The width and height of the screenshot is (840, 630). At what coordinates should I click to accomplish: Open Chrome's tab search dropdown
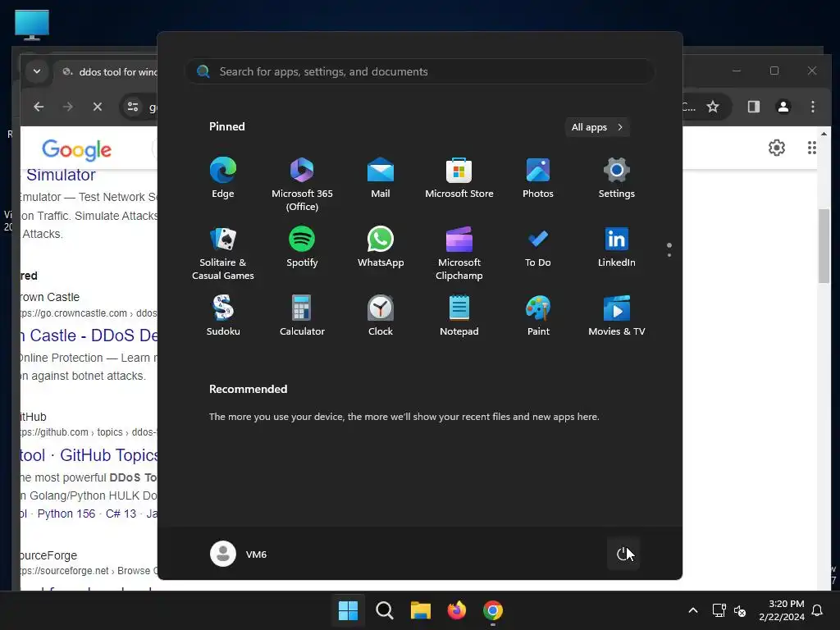click(x=36, y=71)
